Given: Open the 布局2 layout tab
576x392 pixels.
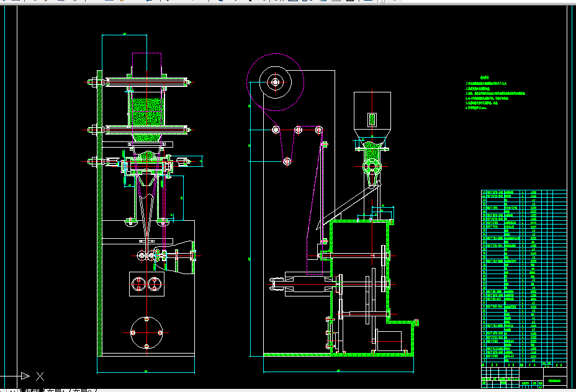Looking at the screenshot, I should click(x=83, y=390).
